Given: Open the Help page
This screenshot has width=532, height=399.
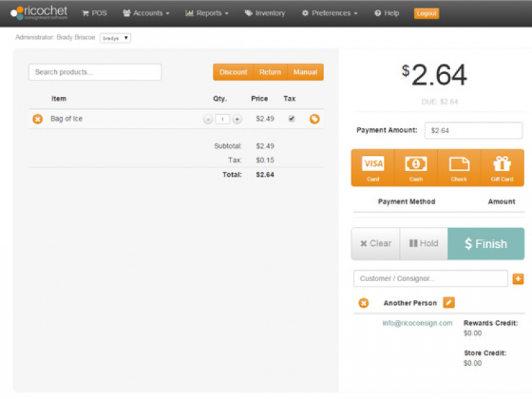Looking at the screenshot, I should [x=387, y=13].
